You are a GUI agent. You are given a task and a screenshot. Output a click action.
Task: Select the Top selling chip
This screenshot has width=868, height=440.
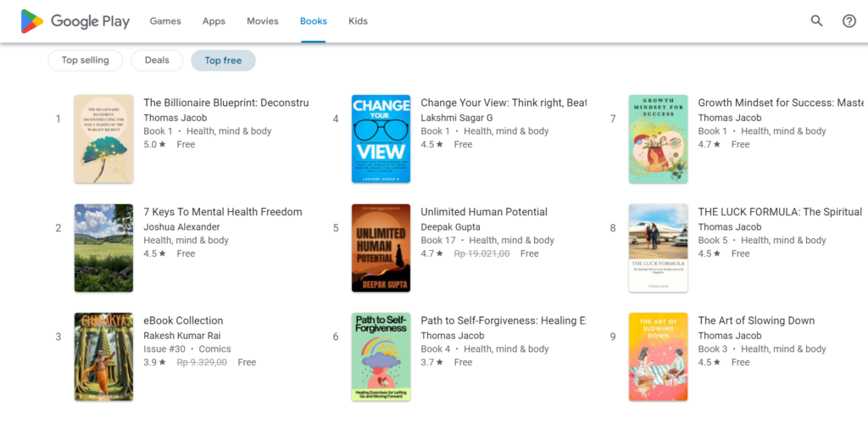[x=86, y=60]
